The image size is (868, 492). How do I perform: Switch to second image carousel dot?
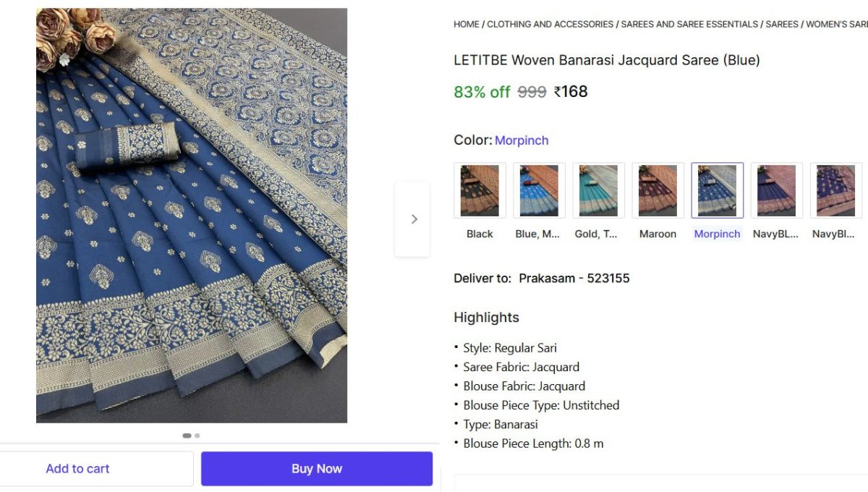pyautogui.click(x=197, y=436)
